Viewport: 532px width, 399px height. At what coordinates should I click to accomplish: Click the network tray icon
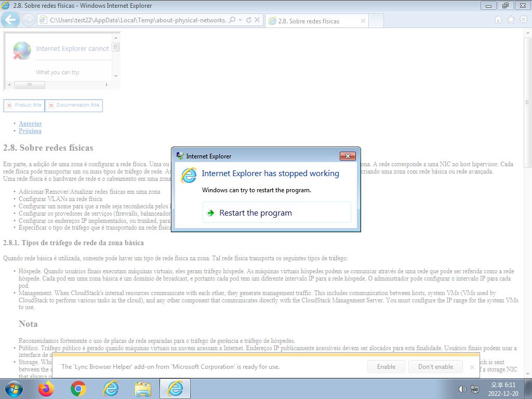[475, 389]
